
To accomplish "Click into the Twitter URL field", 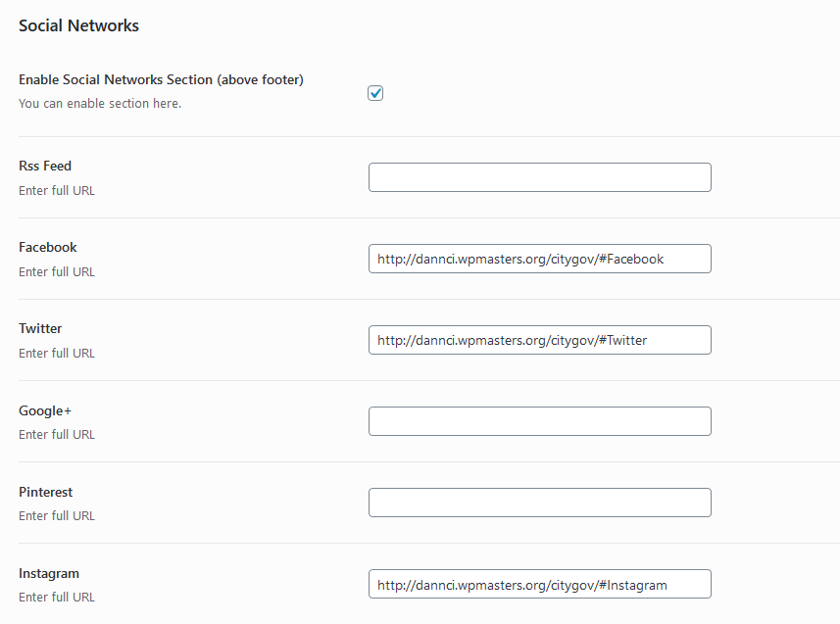I will (x=539, y=340).
